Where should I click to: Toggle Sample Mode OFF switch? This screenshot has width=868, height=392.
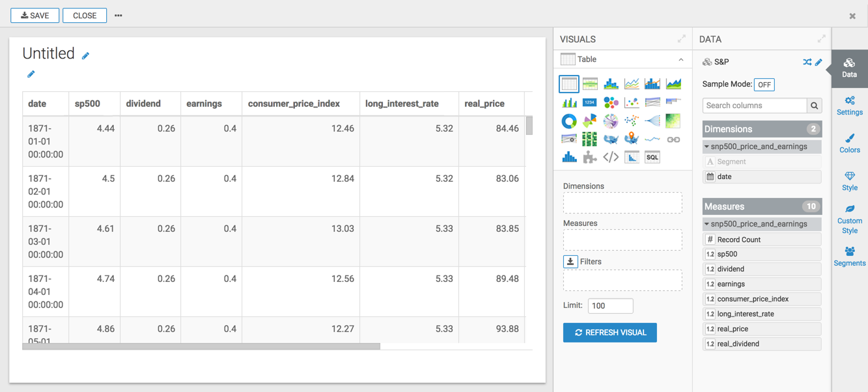point(764,85)
